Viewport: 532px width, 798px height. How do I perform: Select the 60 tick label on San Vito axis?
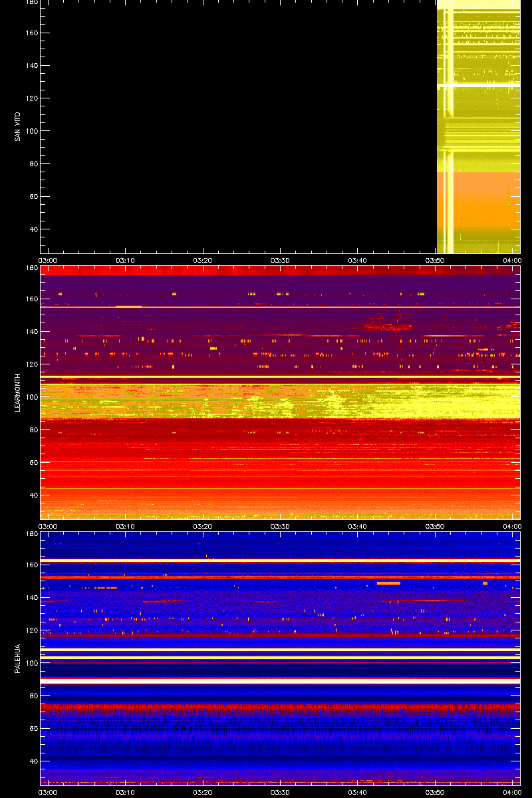pos(33,197)
